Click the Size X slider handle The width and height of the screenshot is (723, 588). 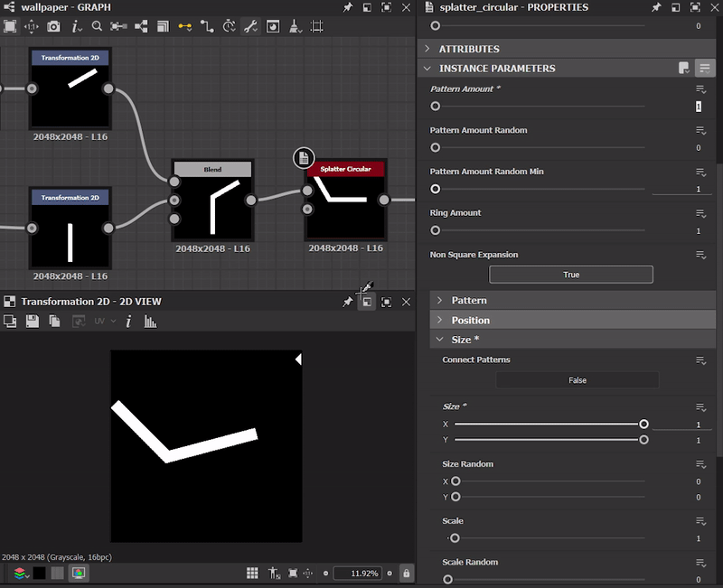[643, 424]
